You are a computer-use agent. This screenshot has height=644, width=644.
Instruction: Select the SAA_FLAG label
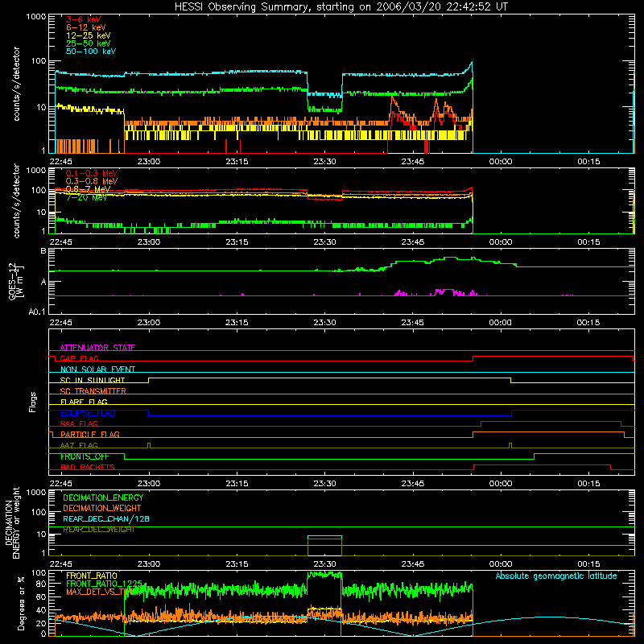tap(79, 423)
